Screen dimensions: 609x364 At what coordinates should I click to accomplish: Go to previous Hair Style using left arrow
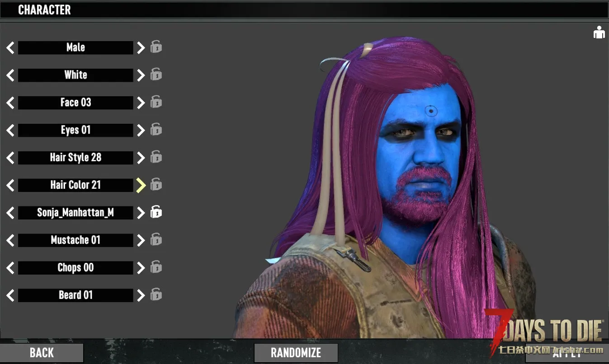tap(10, 158)
